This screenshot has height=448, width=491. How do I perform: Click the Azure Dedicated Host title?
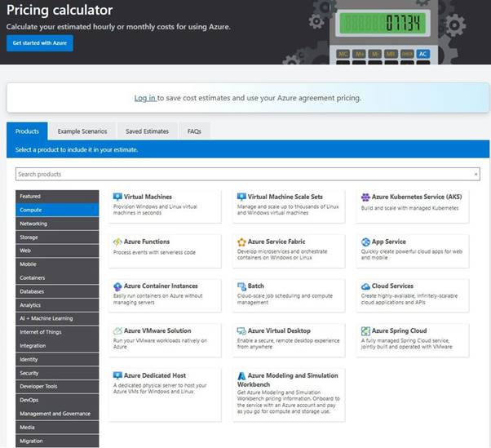pyautogui.click(x=155, y=375)
